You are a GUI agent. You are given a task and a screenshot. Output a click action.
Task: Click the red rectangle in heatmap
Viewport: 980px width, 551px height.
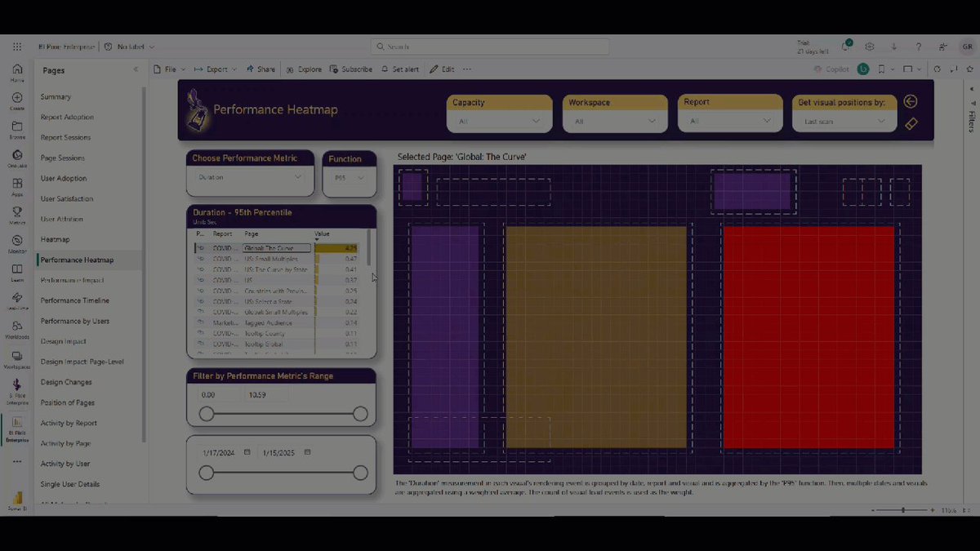(x=809, y=337)
